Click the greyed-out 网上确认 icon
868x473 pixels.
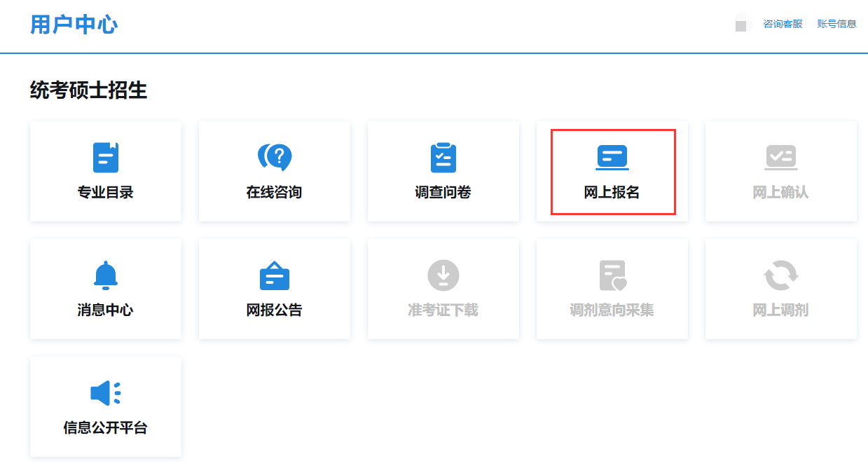pos(780,158)
